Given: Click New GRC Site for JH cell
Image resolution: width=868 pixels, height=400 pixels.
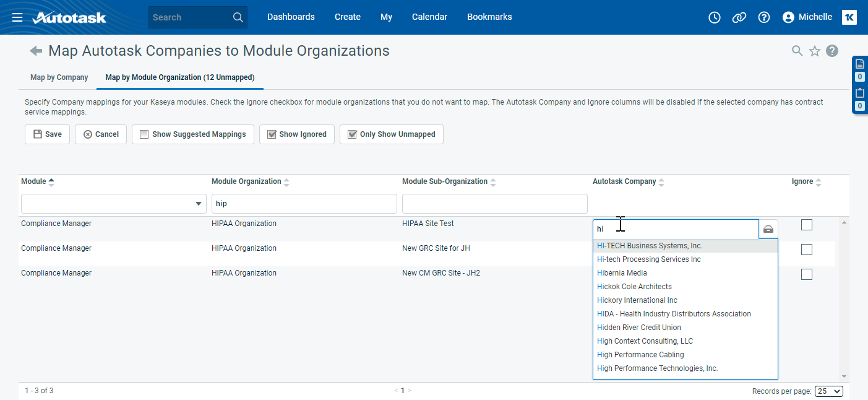Looking at the screenshot, I should pos(436,248).
